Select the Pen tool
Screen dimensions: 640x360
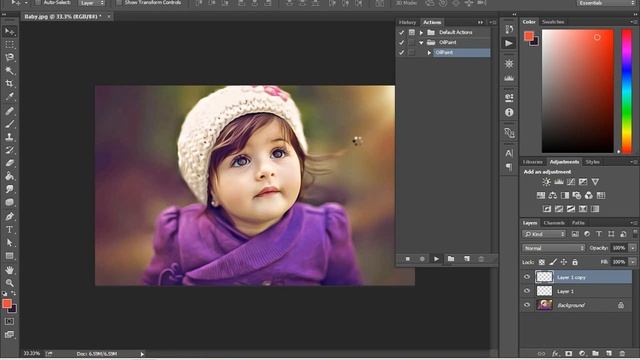(x=9, y=216)
